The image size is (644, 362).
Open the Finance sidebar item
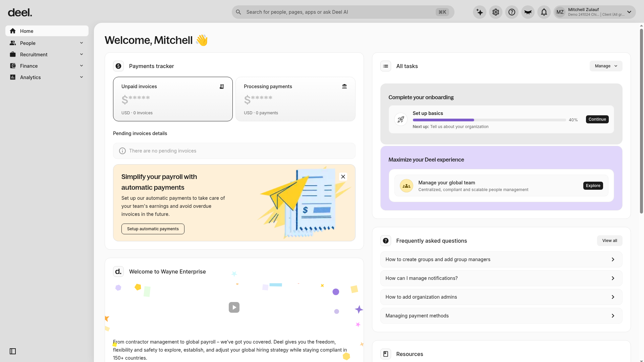(47, 66)
